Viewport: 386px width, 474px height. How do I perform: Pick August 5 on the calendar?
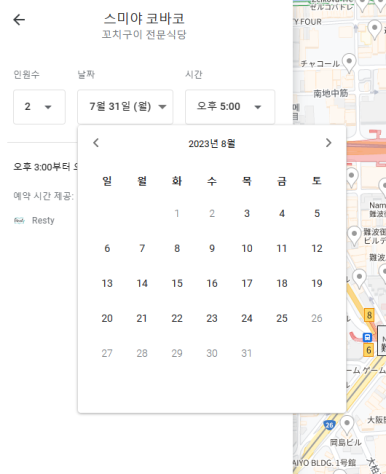click(317, 213)
